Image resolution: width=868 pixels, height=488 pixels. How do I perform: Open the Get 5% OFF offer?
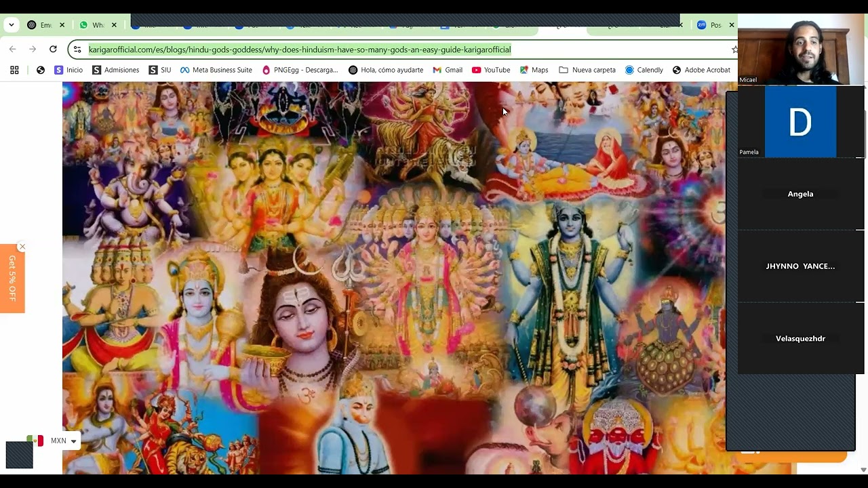[x=12, y=279]
